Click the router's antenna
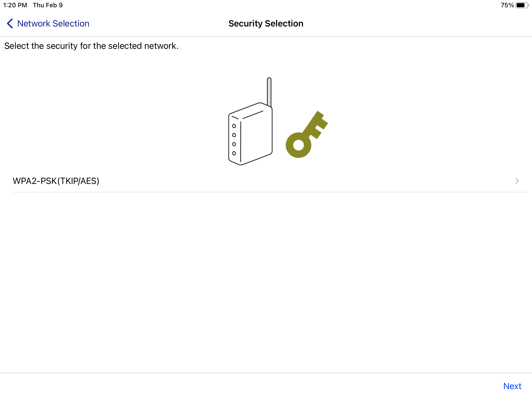Viewport: 532px width, 399px height. tap(269, 91)
